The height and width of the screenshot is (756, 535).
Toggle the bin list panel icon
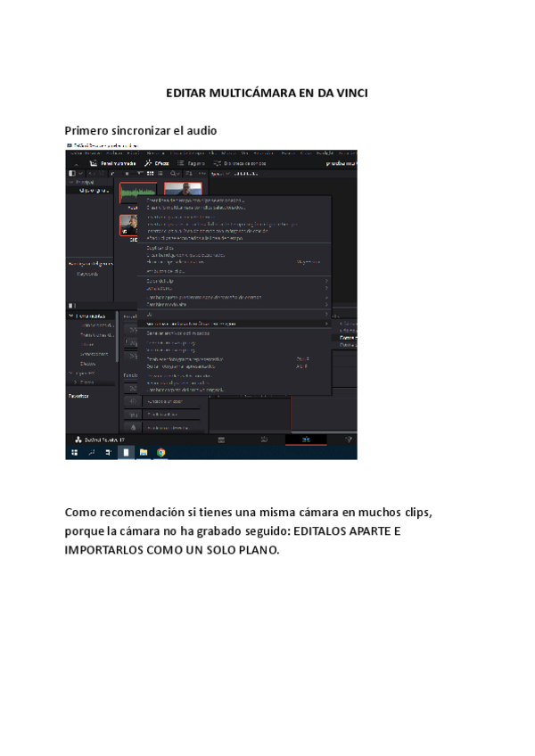pyautogui.click(x=73, y=174)
